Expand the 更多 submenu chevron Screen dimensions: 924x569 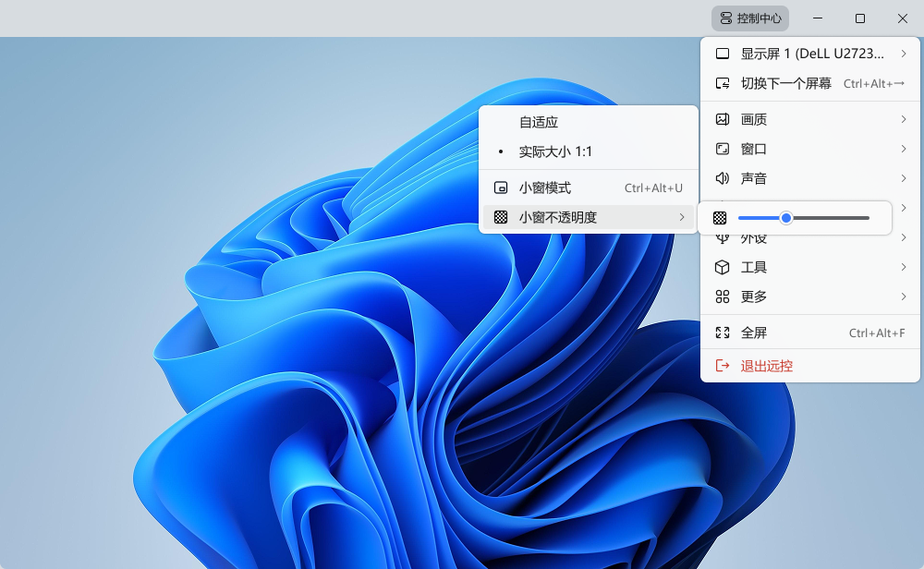point(904,297)
